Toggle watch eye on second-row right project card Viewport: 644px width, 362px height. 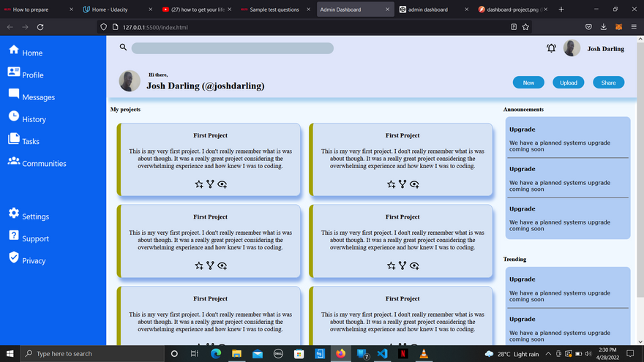pos(414,265)
